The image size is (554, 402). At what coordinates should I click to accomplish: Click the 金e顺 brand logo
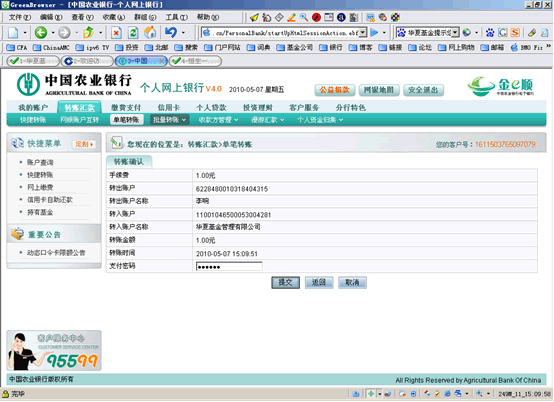click(501, 86)
